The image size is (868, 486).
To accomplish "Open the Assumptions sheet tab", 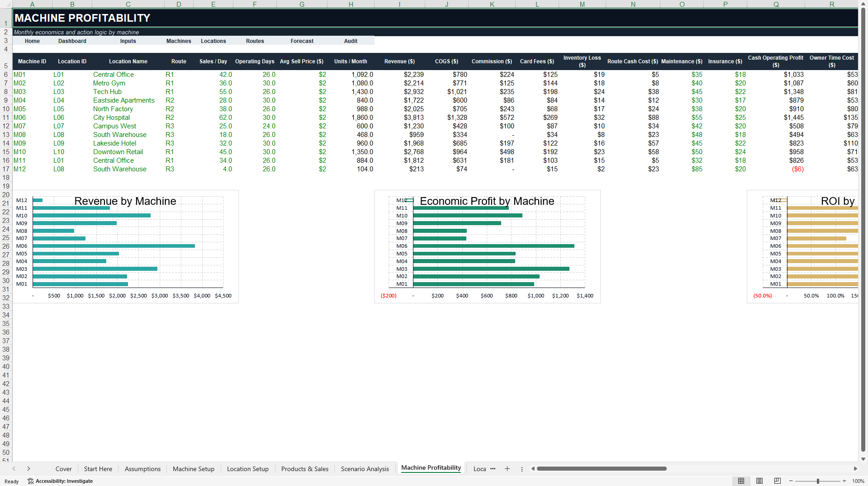I will pyautogui.click(x=142, y=469).
